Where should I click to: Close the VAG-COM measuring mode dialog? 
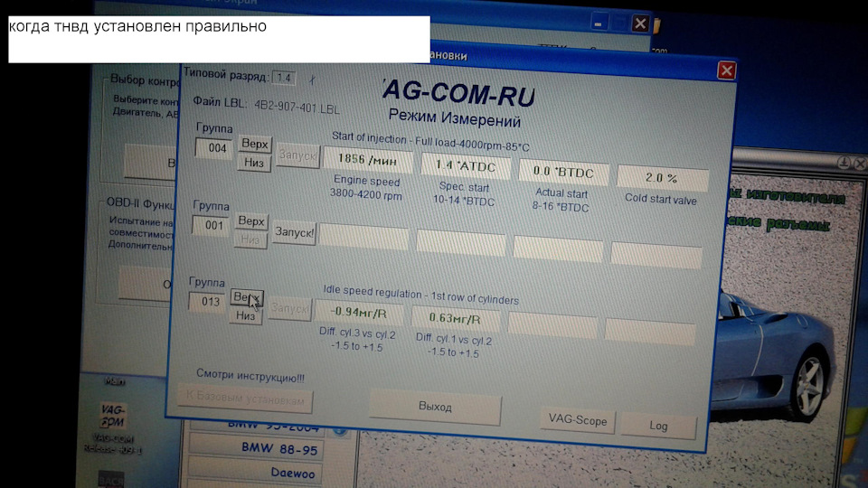point(726,70)
